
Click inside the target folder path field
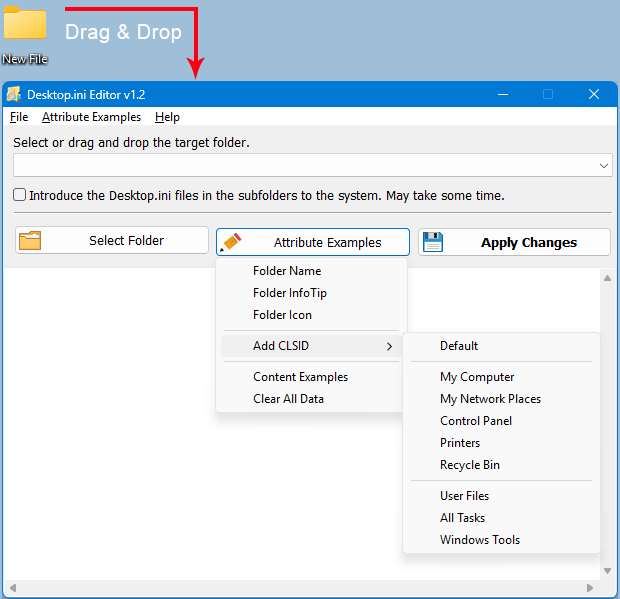[300, 166]
